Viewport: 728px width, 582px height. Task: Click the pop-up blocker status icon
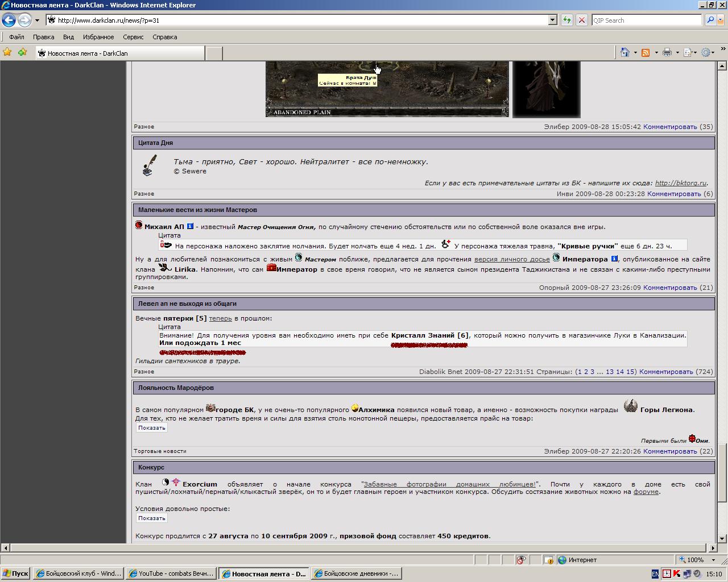click(x=548, y=560)
